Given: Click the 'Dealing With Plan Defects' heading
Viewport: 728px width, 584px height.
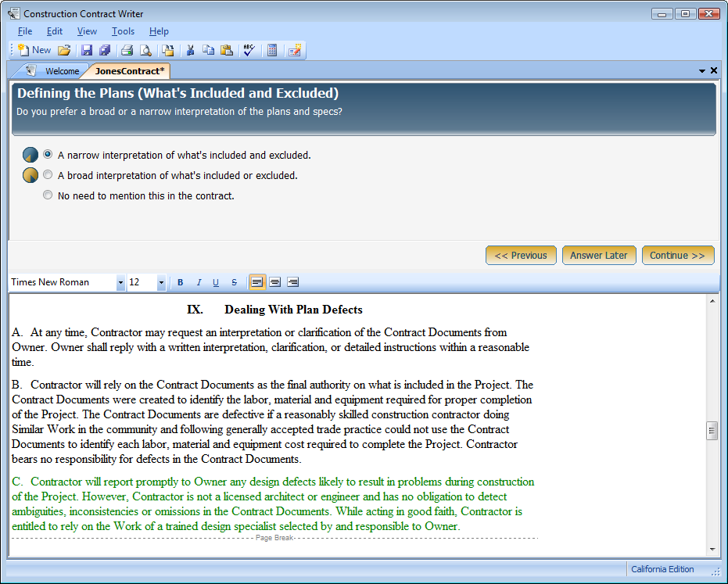Looking at the screenshot, I should tap(293, 310).
